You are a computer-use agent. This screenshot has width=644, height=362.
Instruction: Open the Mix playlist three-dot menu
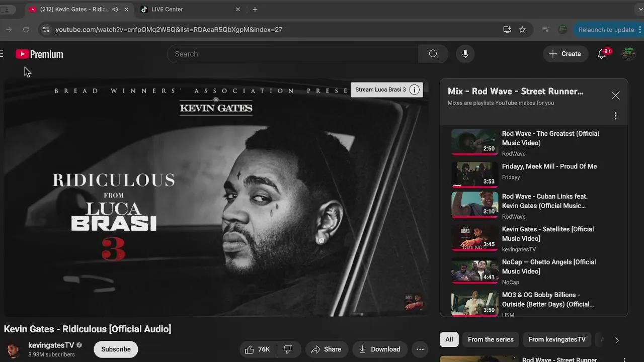tap(615, 116)
